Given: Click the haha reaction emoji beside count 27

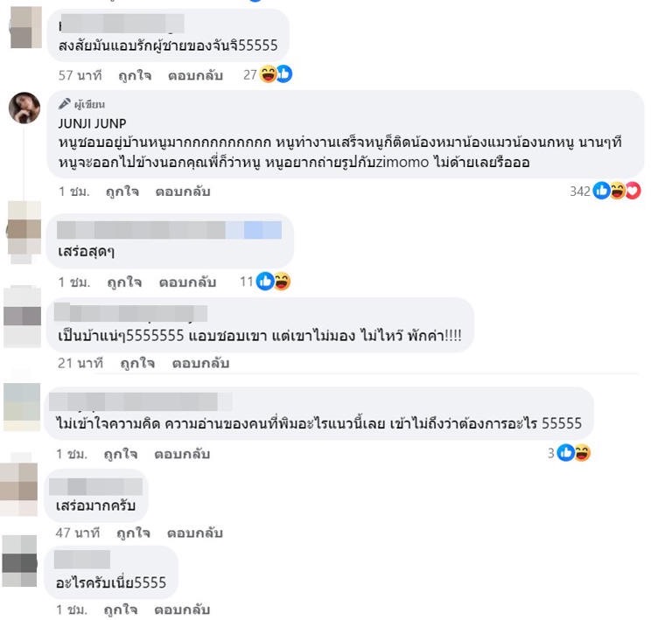Looking at the screenshot, I should [269, 74].
